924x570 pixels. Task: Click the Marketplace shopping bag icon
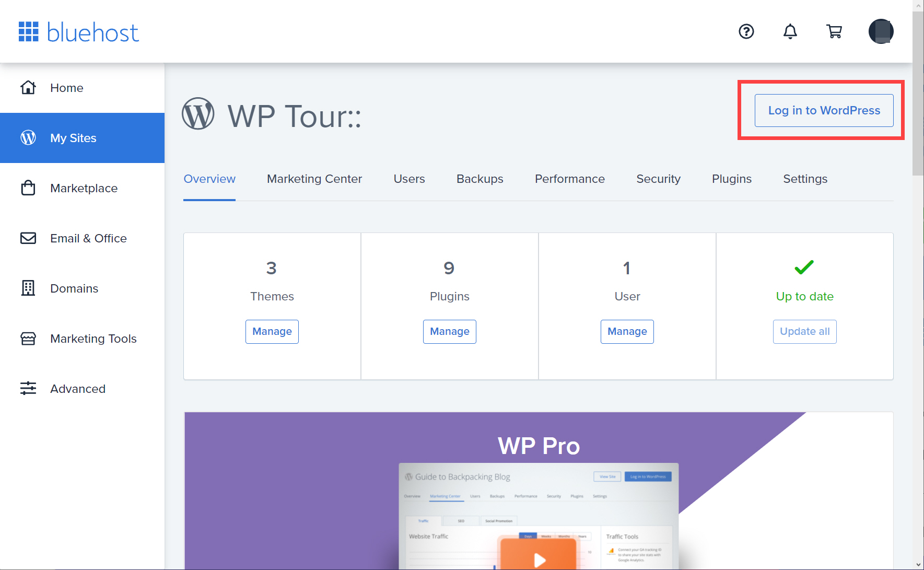tap(28, 188)
